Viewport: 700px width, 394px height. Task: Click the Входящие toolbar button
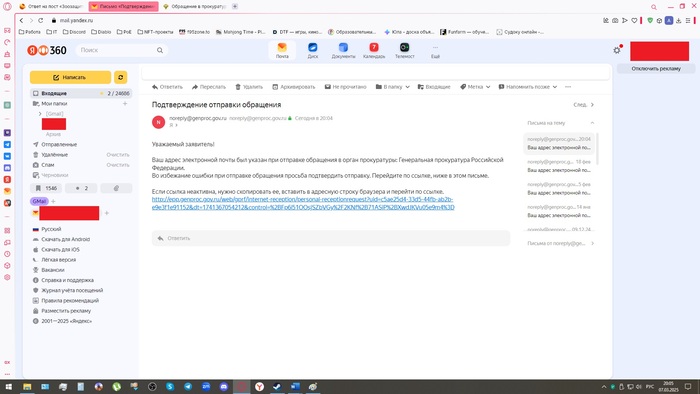[x=434, y=87]
